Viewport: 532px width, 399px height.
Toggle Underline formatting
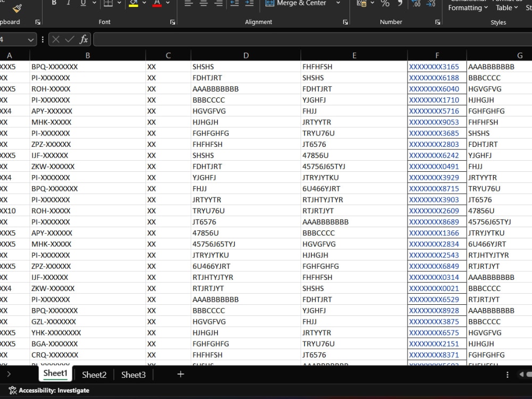(x=83, y=3)
